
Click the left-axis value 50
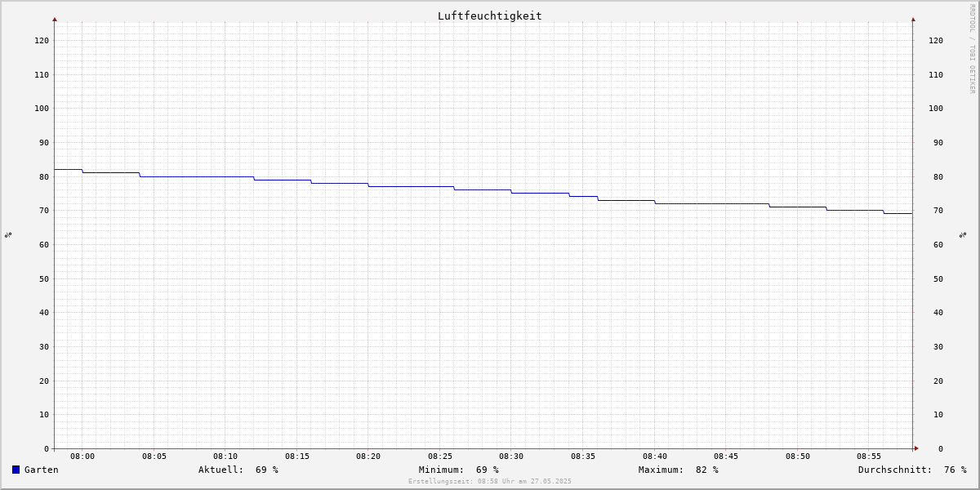[44, 278]
